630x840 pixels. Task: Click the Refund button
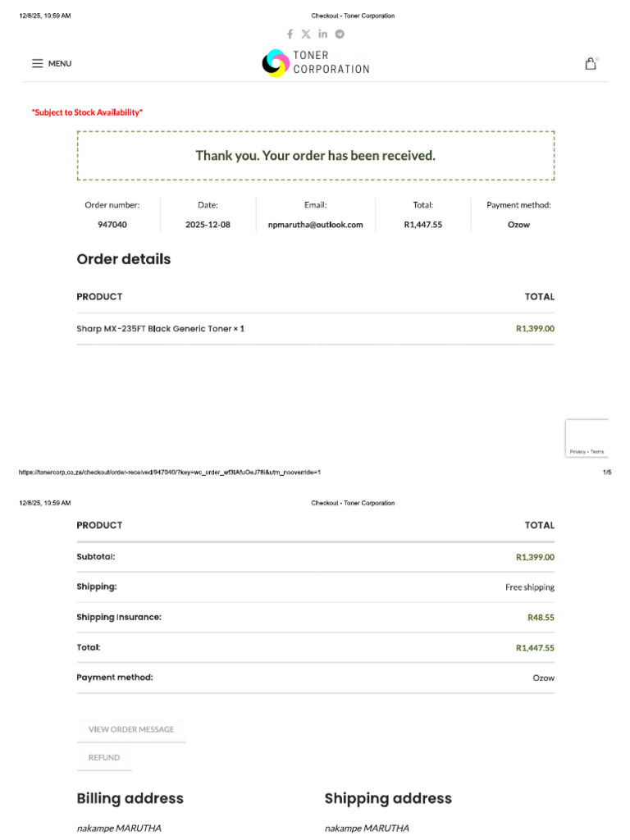pyautogui.click(x=104, y=757)
